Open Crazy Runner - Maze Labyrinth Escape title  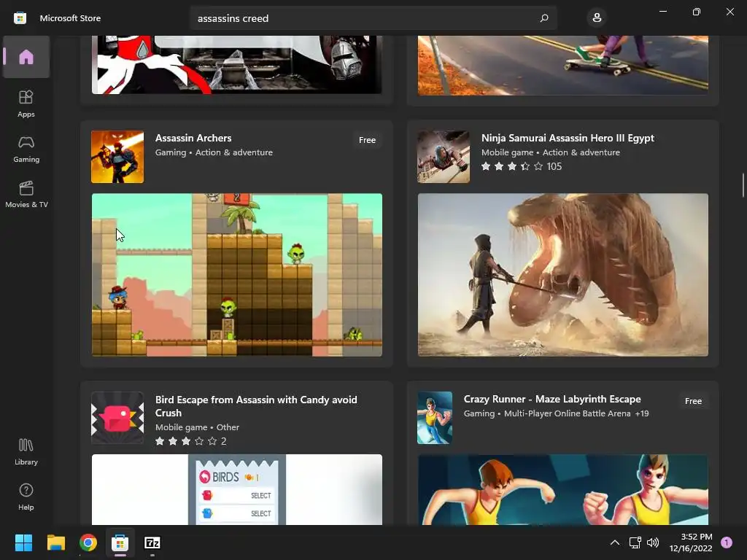[x=552, y=399]
